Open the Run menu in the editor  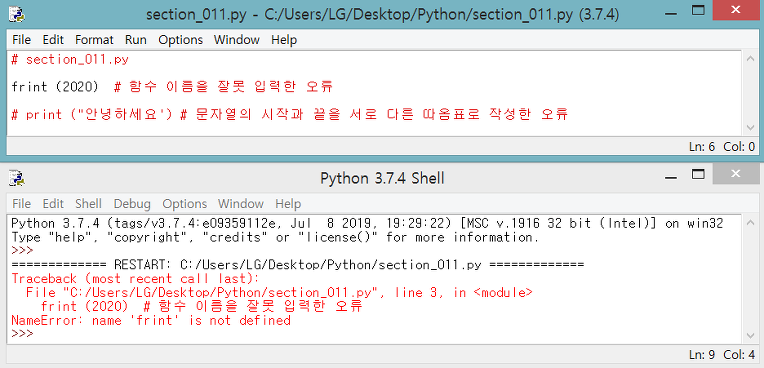coord(135,39)
